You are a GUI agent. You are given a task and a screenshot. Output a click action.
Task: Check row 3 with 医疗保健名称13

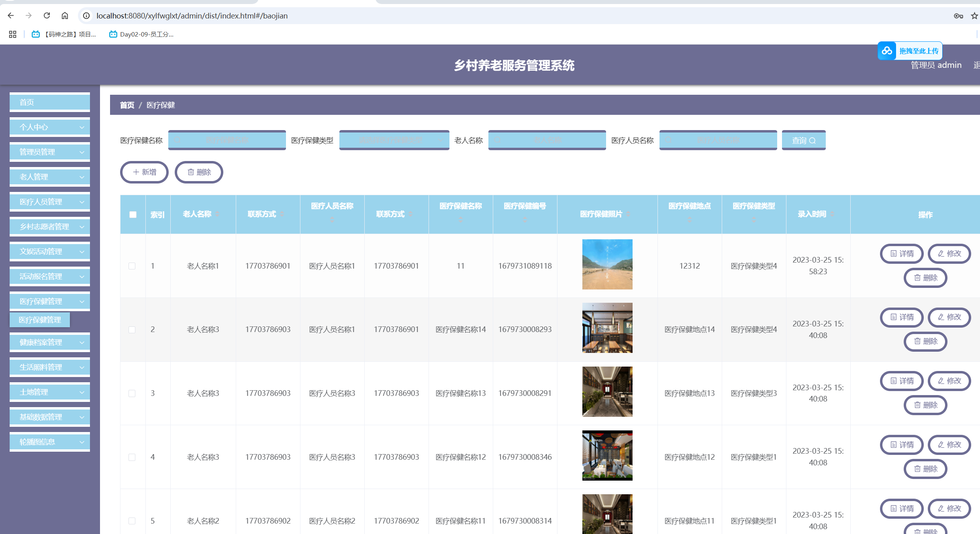[x=132, y=393]
